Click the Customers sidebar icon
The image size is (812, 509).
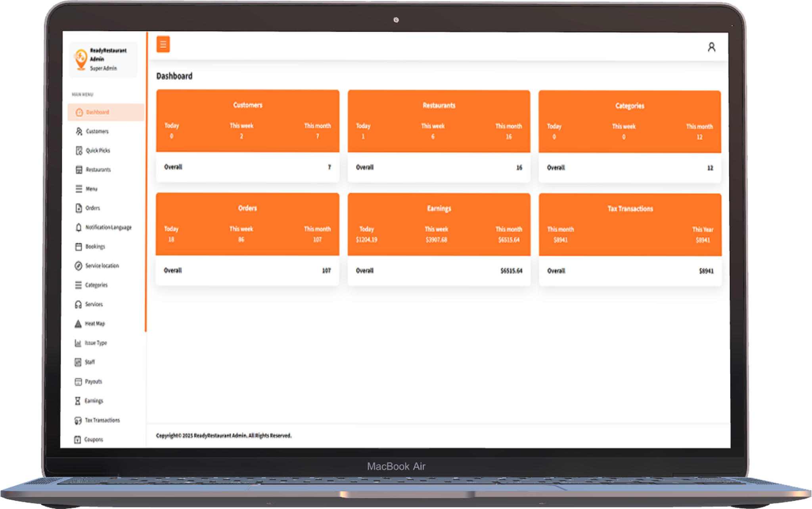pos(79,131)
